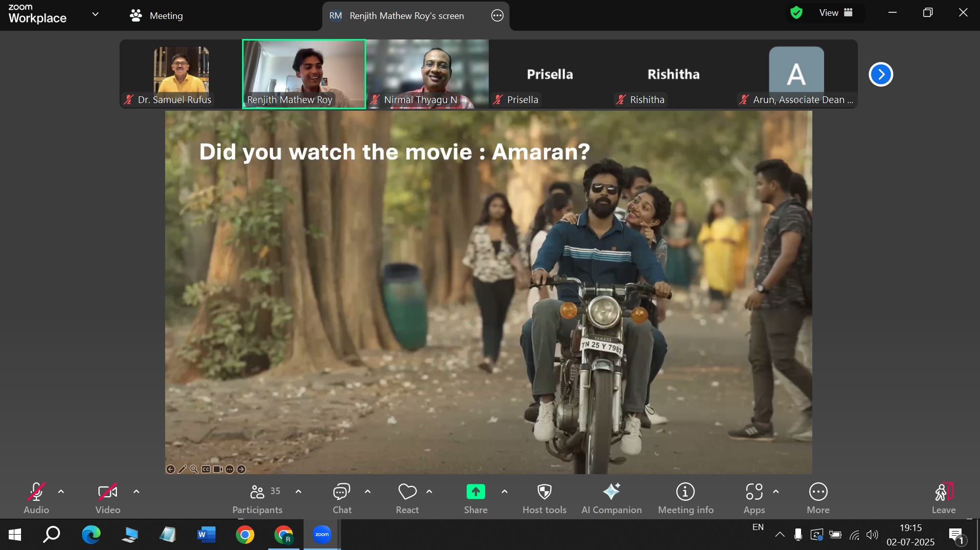Click the React heart icon
980x550 pixels.
pyautogui.click(x=407, y=493)
